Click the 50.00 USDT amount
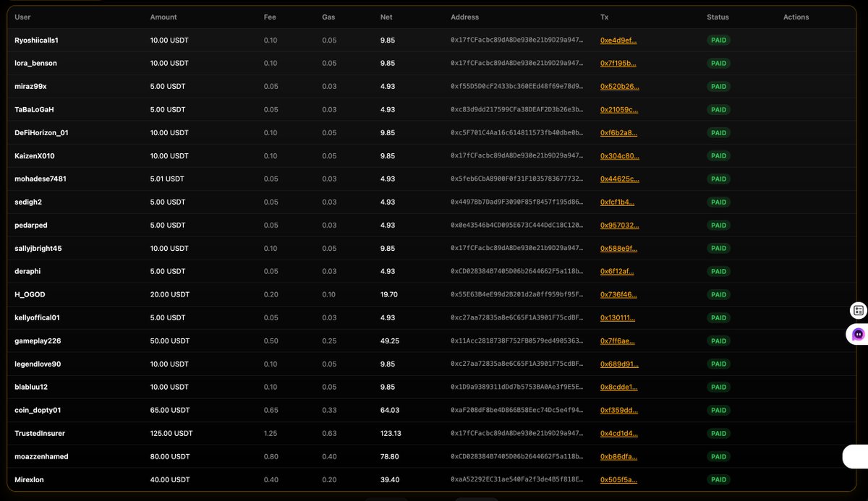Screen dimensions: 868x501 [169, 341]
